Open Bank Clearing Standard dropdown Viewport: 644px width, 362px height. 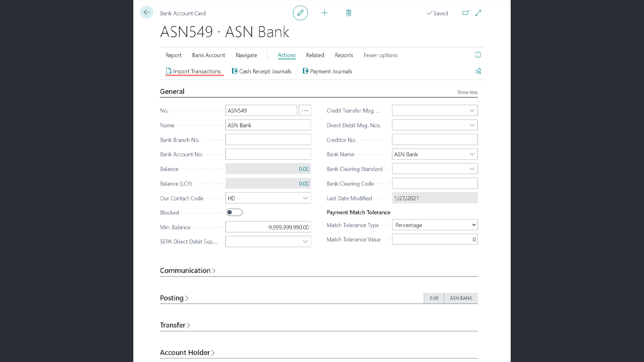coord(472,169)
